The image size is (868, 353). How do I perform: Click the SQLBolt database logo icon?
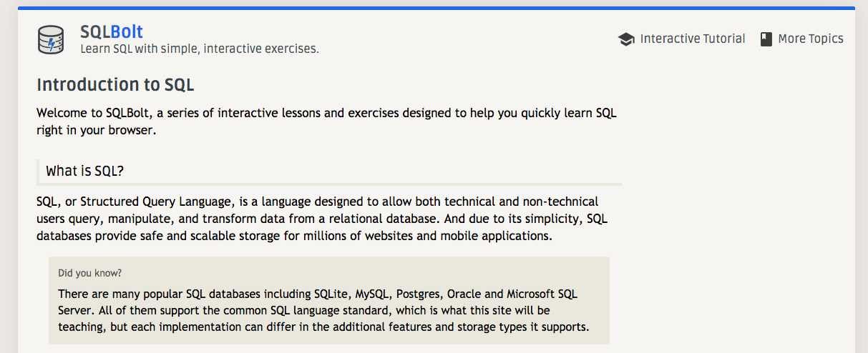[x=51, y=39]
